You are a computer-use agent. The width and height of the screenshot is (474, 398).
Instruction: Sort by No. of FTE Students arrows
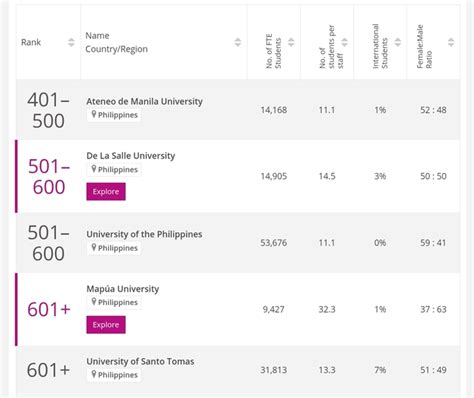coord(291,42)
